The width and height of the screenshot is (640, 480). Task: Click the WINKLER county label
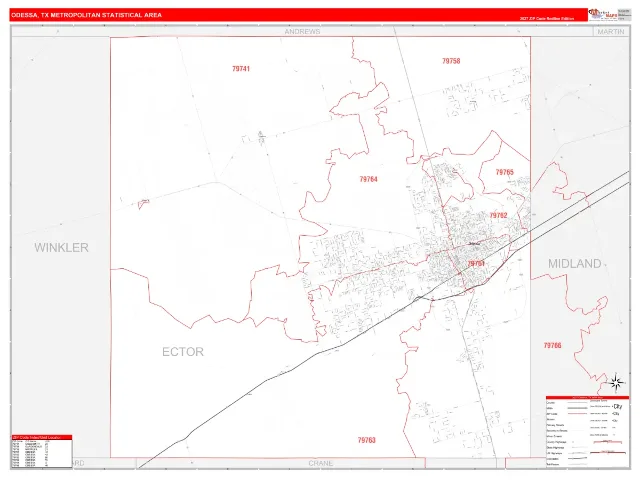point(61,248)
